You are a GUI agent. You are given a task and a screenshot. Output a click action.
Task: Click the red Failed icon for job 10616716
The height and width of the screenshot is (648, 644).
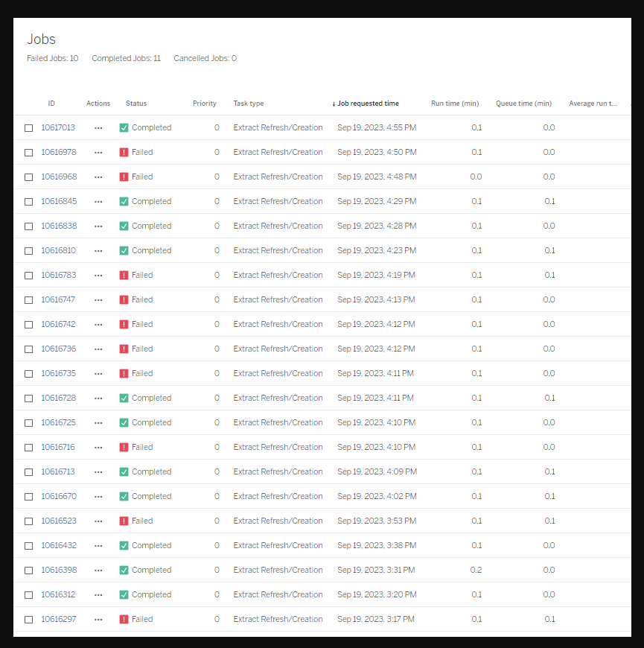point(124,447)
